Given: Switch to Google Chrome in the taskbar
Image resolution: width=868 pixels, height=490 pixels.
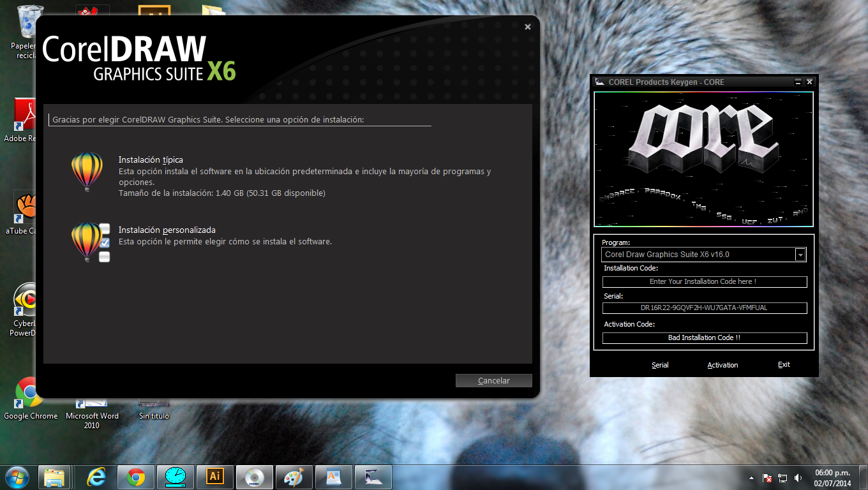Looking at the screenshot, I should (135, 477).
